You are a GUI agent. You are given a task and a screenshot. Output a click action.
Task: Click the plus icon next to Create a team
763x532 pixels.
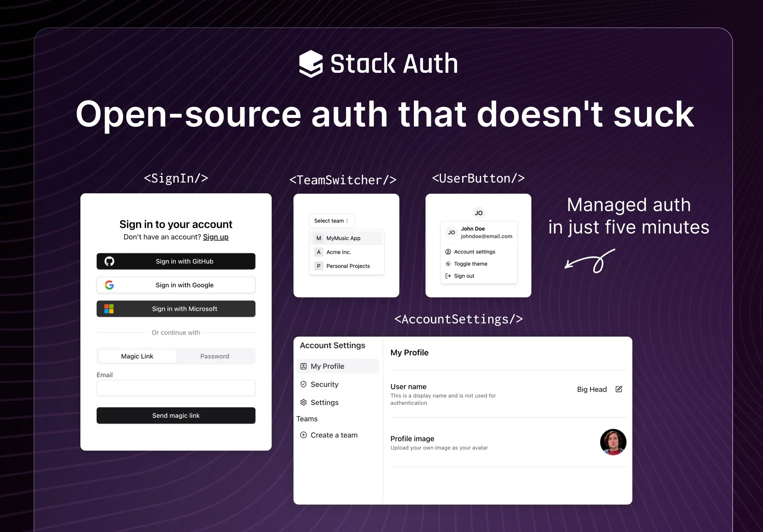pos(304,435)
